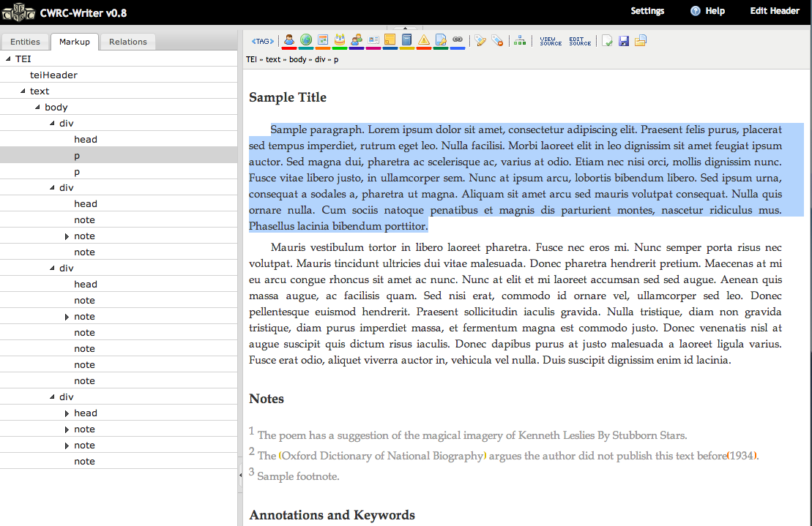Tag a text Title using the book icon
812x526 pixels.
(407, 40)
